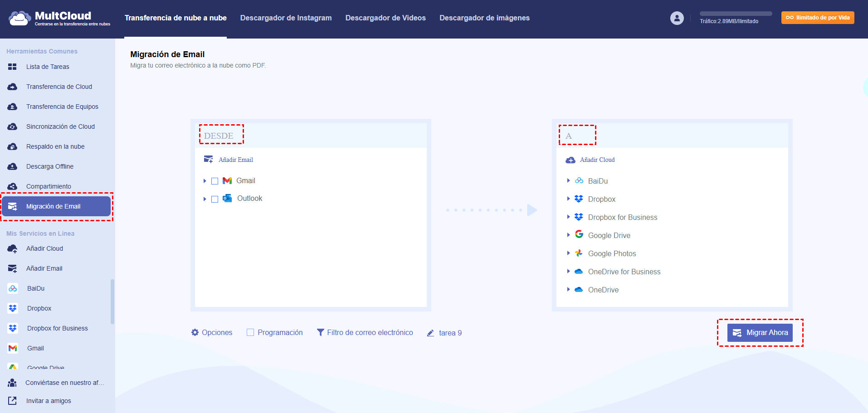Screen dimensions: 868x413
Task: Click Conviértase en nuestro af… link
Action: (65, 383)
